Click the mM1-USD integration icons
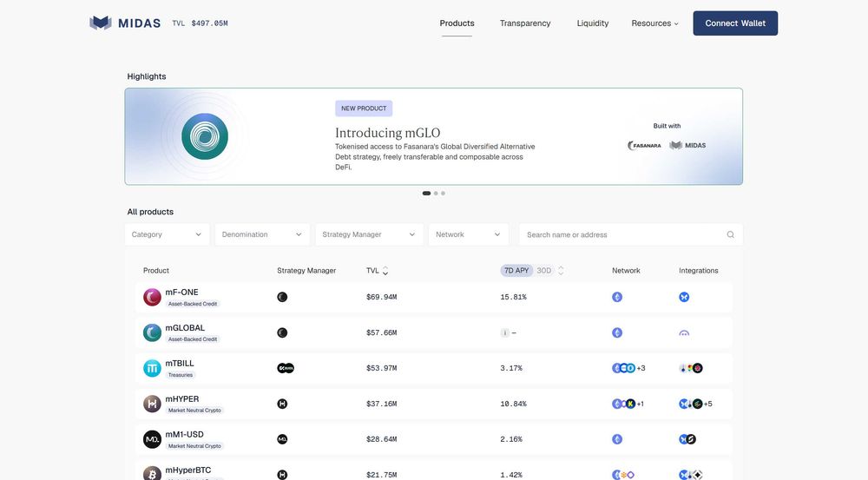Screen dimensions: 868x480 687,439
